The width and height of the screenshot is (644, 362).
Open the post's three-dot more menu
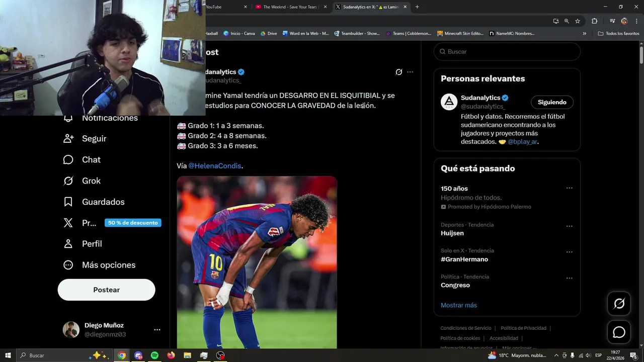point(410,72)
